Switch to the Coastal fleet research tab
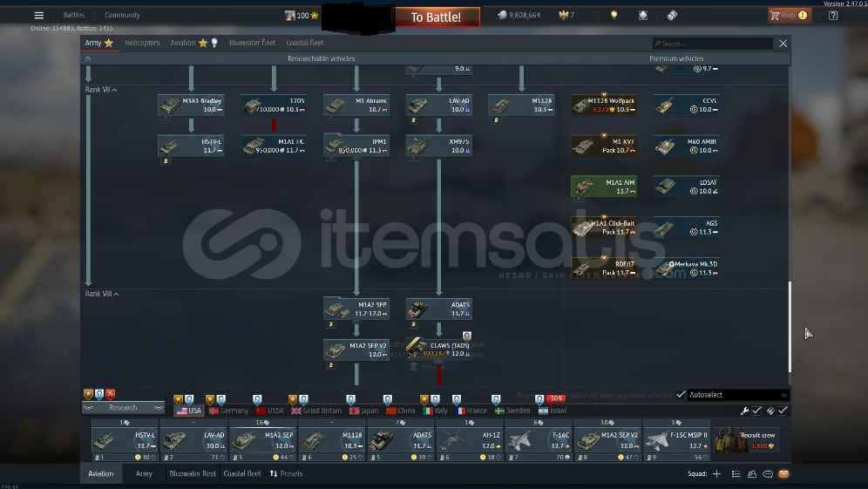Viewport: 868px width, 489px height. tap(305, 44)
